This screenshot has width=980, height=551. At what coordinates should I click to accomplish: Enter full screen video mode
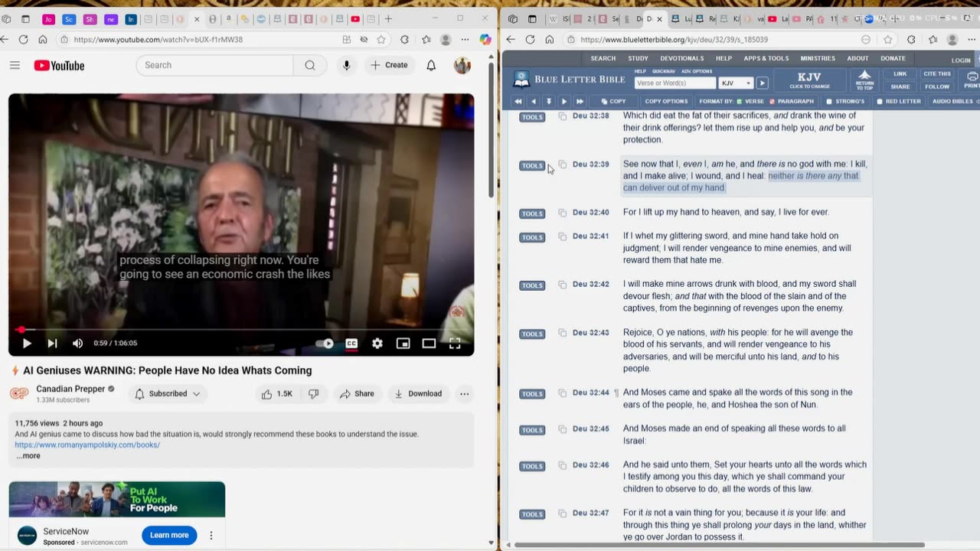coord(455,344)
